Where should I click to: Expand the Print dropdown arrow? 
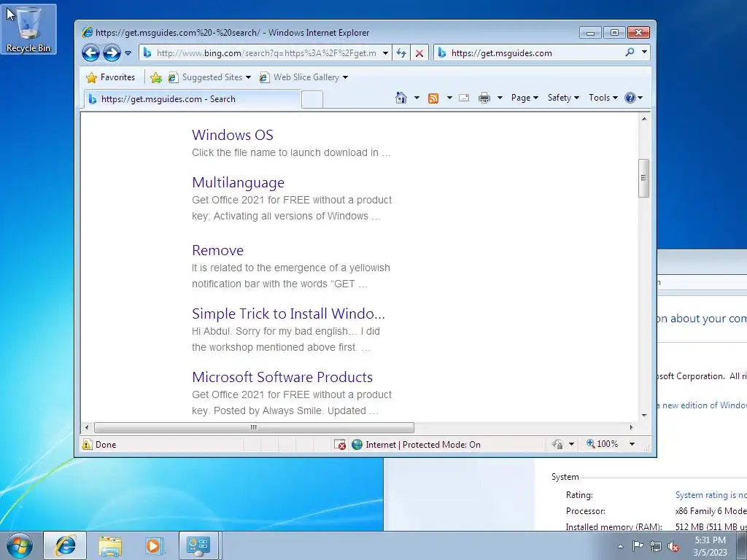500,98
